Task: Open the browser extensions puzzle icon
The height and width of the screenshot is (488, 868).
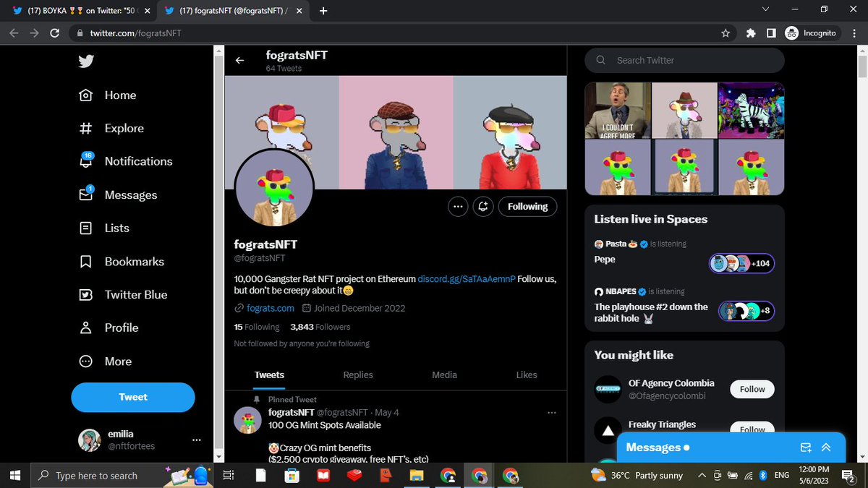Action: click(x=751, y=33)
